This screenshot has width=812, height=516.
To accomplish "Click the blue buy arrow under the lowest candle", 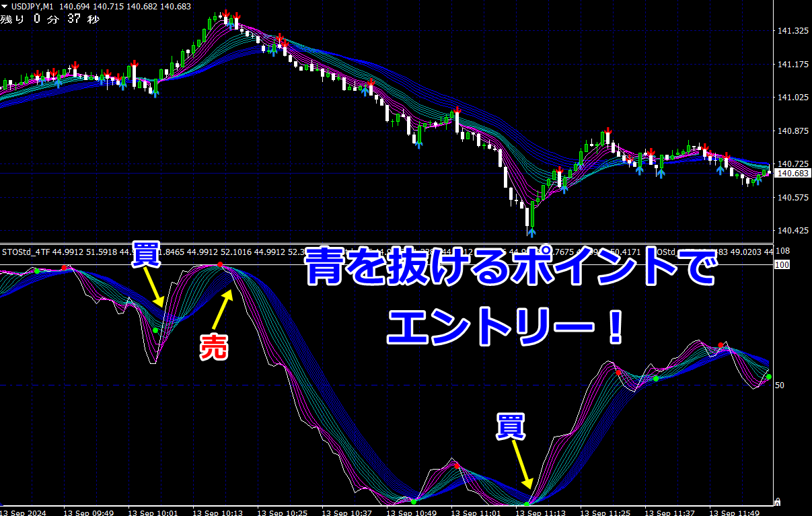I will [x=531, y=232].
